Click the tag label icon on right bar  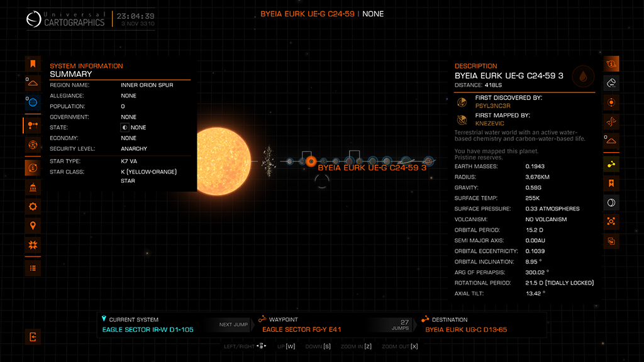click(611, 83)
